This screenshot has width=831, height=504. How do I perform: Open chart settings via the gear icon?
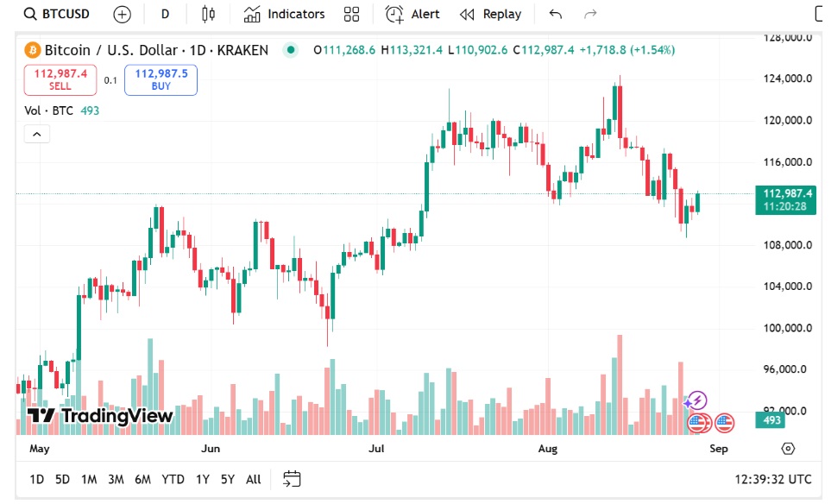787,448
